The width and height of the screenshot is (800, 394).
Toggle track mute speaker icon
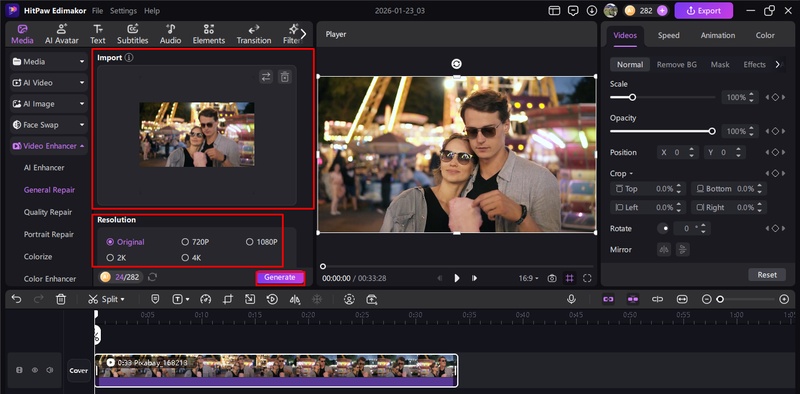[x=50, y=370]
